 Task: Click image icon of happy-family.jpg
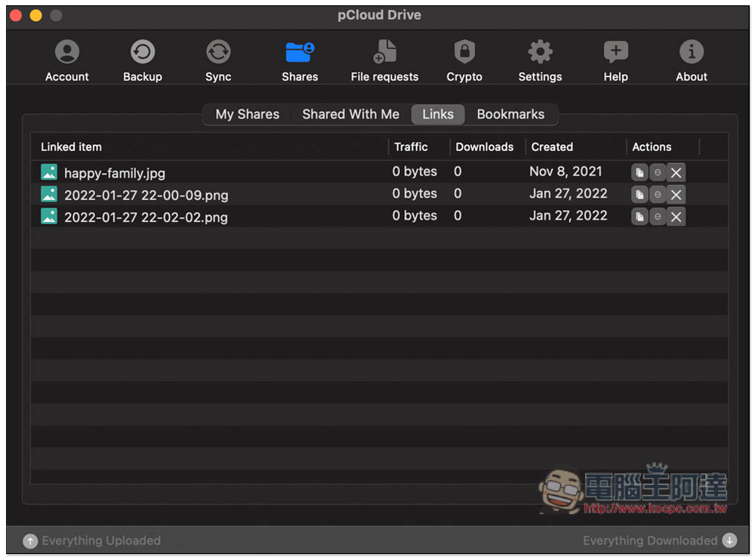tap(48, 172)
